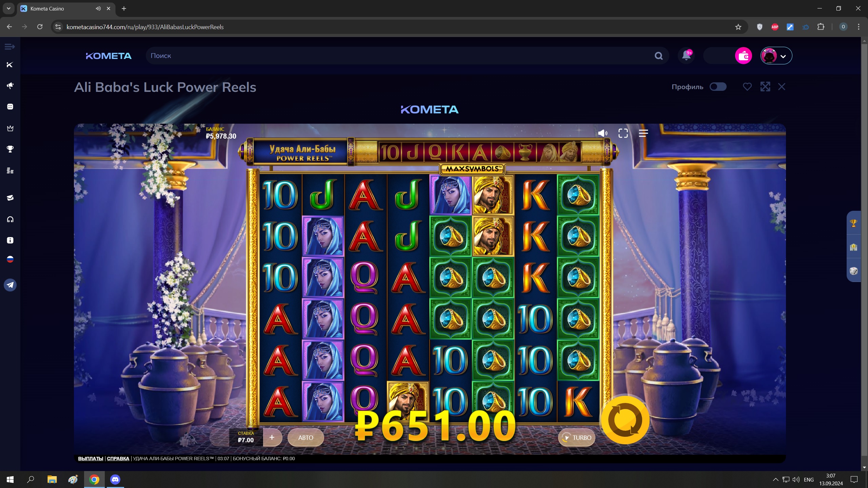The image size is (868, 488).
Task: Open СПРАВКА help link
Action: (x=118, y=459)
